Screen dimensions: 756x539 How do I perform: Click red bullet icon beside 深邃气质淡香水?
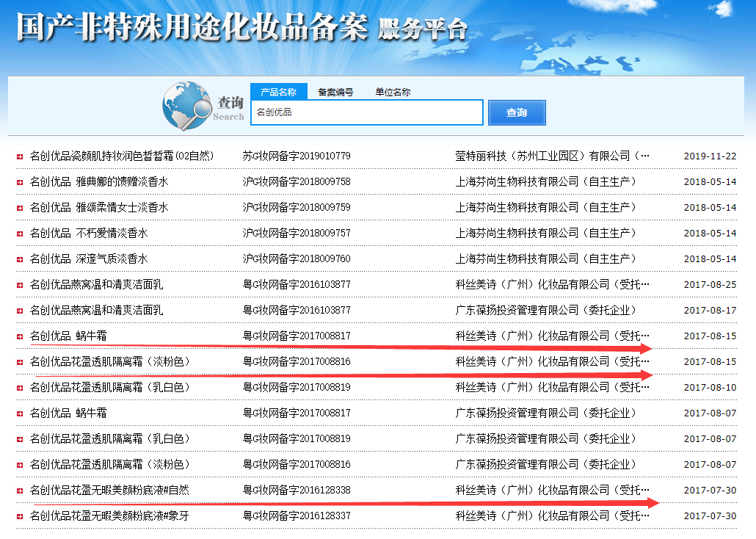[x=20, y=259]
